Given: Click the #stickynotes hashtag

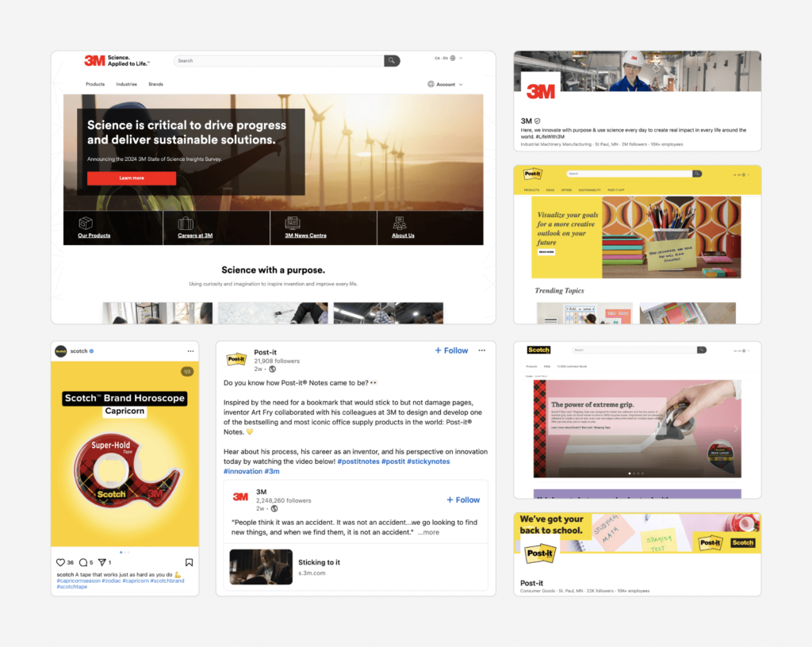Looking at the screenshot, I should coord(428,461).
